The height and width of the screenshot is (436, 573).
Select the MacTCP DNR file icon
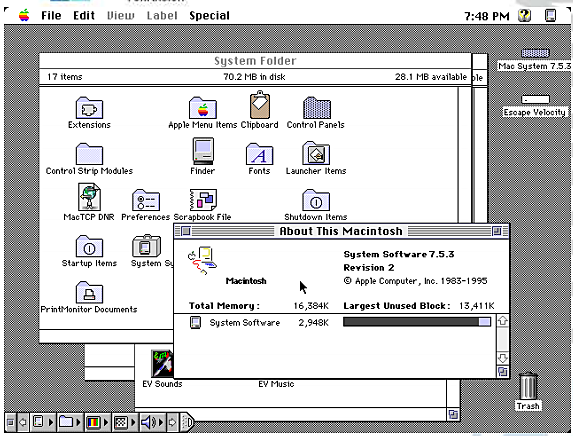coord(90,197)
